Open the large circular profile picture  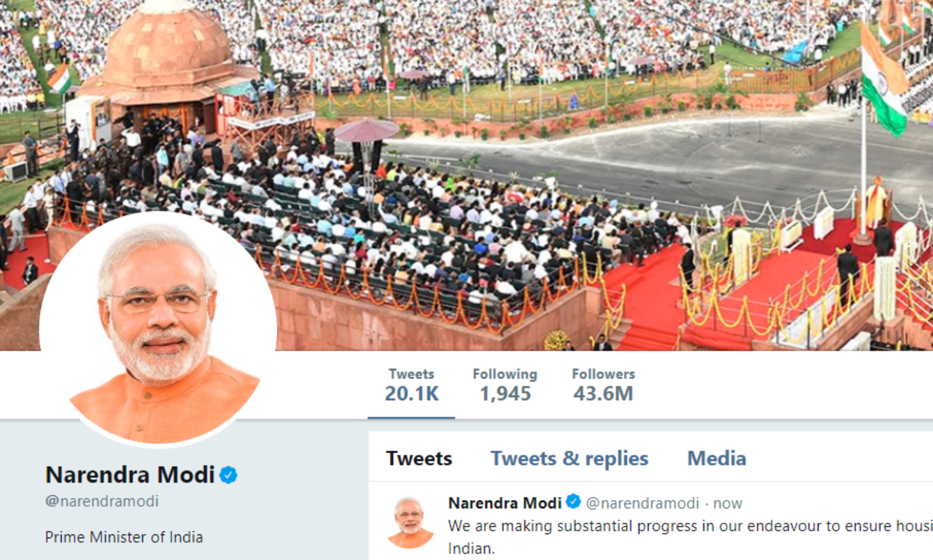pos(158,329)
